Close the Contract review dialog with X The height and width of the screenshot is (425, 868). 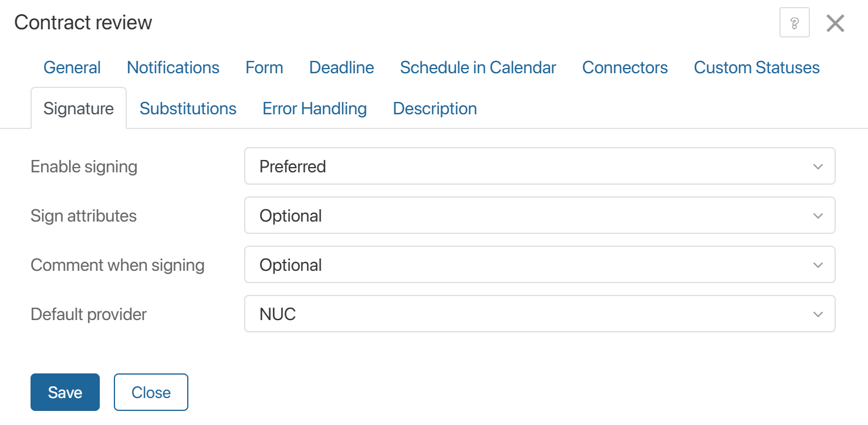(x=835, y=23)
